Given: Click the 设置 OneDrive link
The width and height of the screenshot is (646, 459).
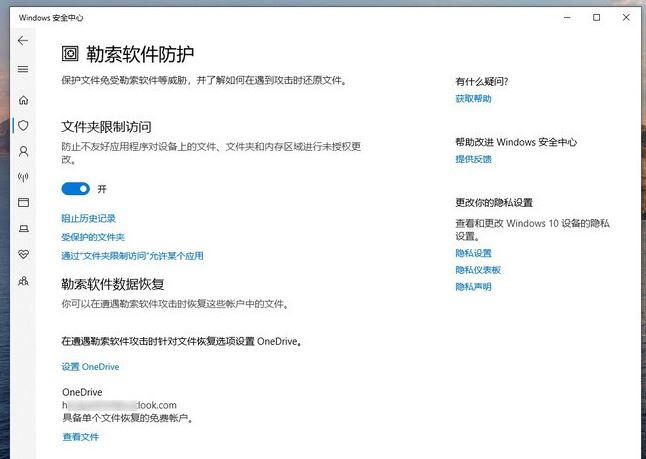Looking at the screenshot, I should [90, 367].
